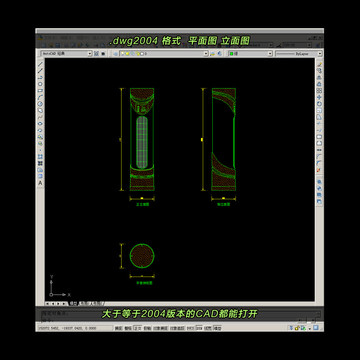Select the Spline curve tool

point(40,117)
